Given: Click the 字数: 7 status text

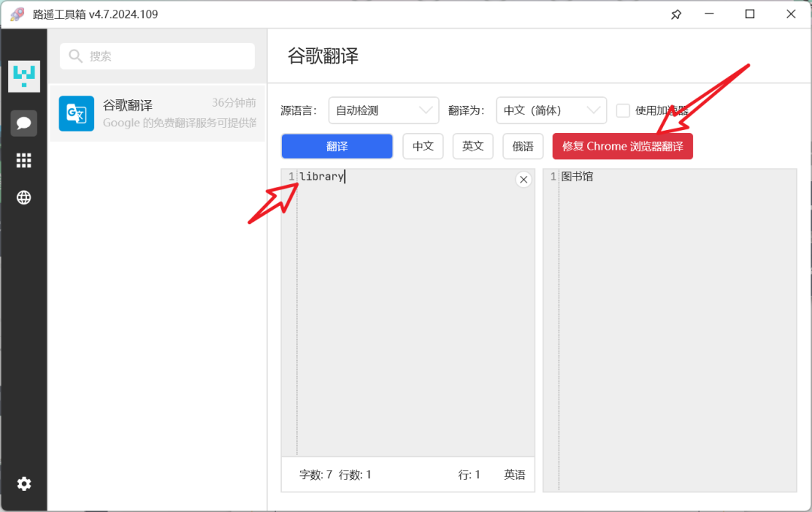Looking at the screenshot, I should 316,474.
